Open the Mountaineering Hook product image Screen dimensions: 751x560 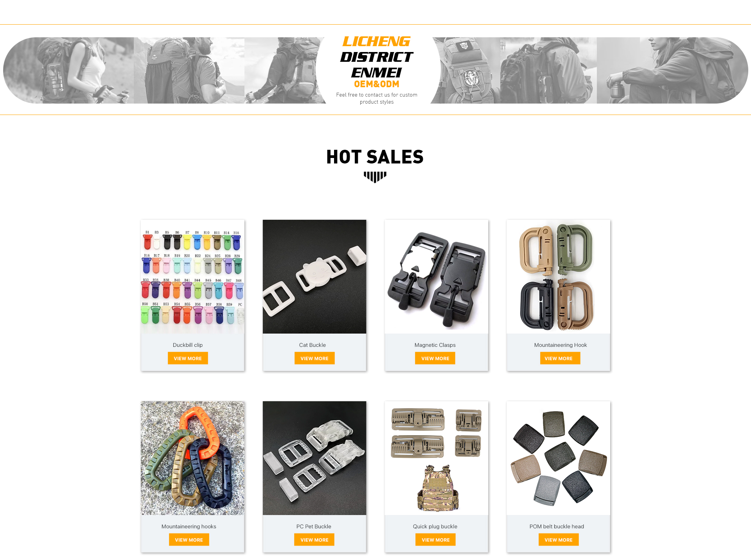coord(559,276)
